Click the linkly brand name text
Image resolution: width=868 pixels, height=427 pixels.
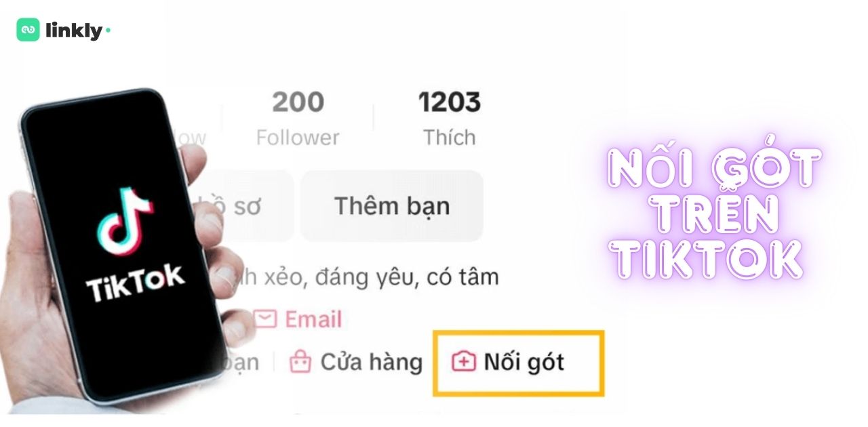pyautogui.click(x=74, y=30)
